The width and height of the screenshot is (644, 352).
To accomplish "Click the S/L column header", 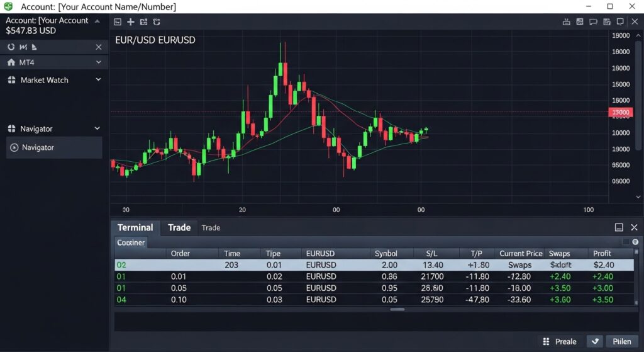I will pyautogui.click(x=431, y=253).
